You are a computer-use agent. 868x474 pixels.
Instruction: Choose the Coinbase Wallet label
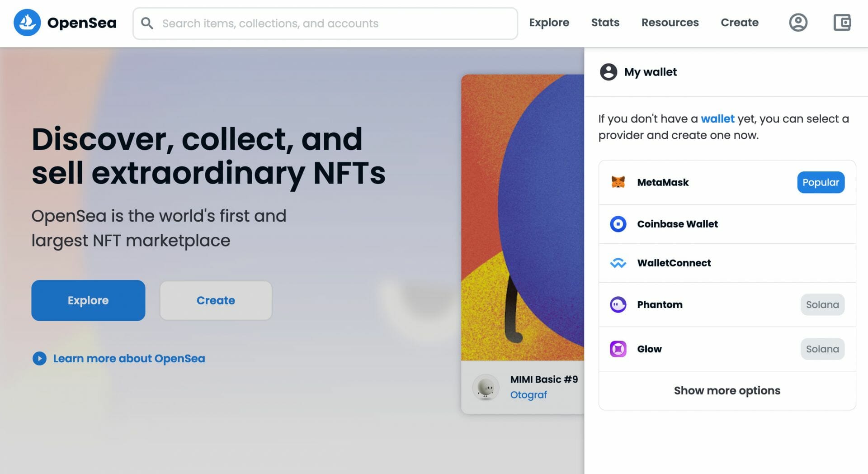(x=677, y=224)
